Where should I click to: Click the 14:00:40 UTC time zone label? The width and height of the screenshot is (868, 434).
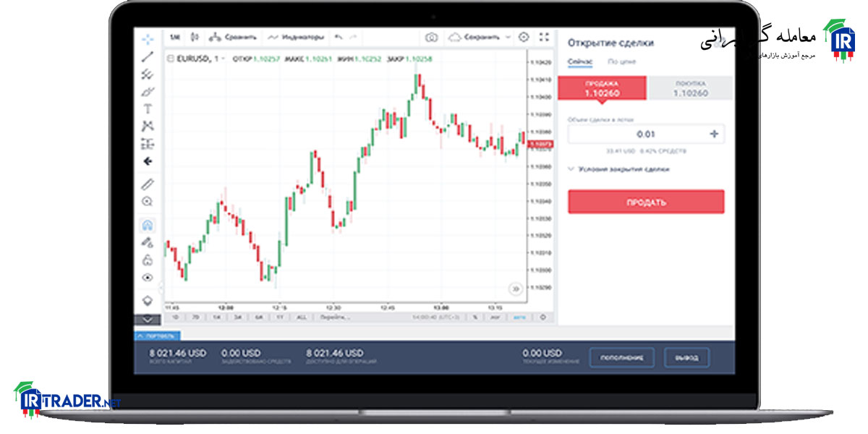coord(436,317)
